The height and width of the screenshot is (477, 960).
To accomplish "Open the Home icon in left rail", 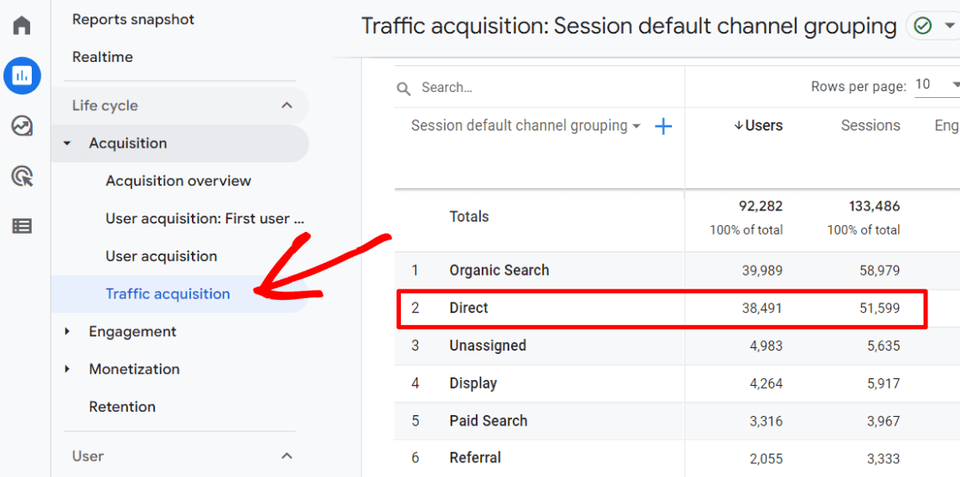I will (21, 25).
